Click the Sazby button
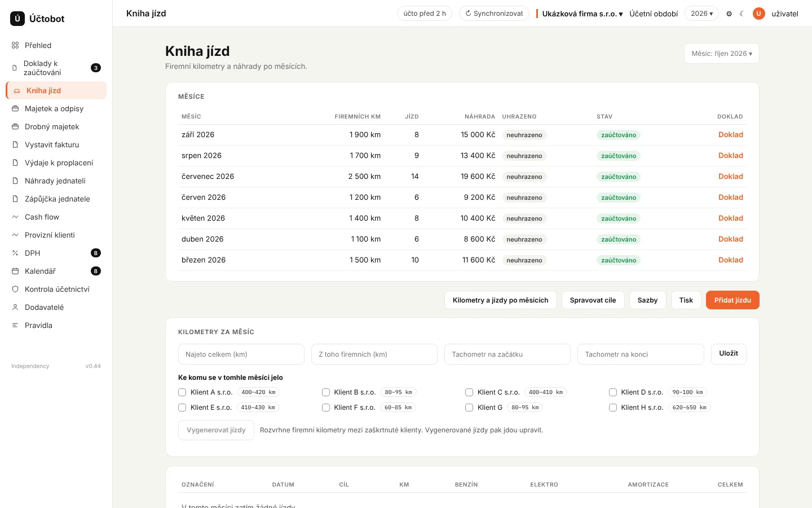 pyautogui.click(x=647, y=300)
